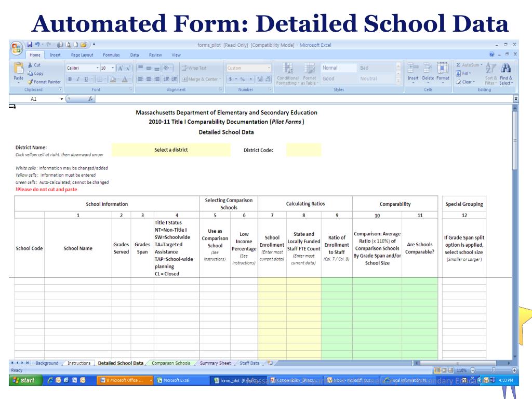Expand the formula bar
532x399 pixels.
coord(516,99)
